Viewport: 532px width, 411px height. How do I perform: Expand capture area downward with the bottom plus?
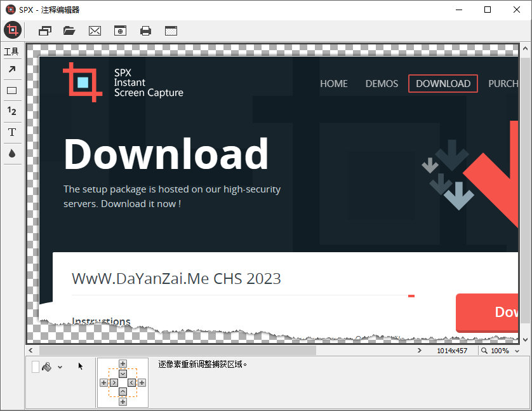coord(123,402)
